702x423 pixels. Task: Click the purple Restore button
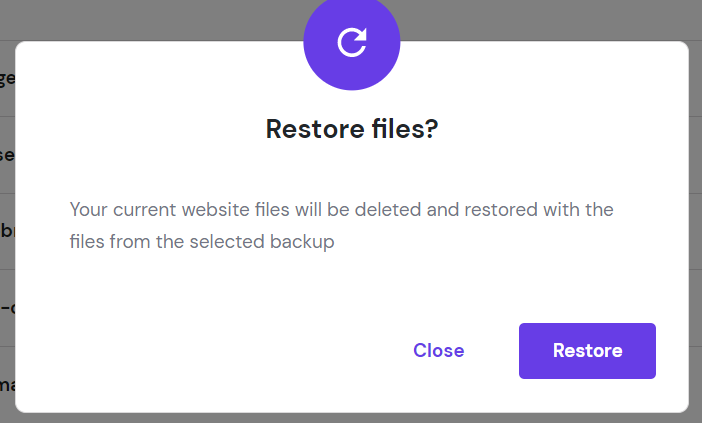pos(587,351)
